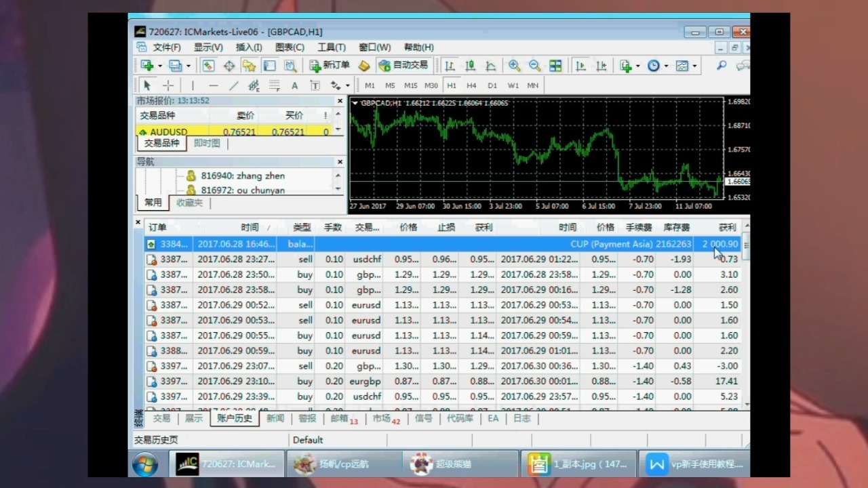Toggle the Data Window crosshair-circle icon
Image resolution: width=868 pixels, height=488 pixels.
pyautogui.click(x=229, y=66)
